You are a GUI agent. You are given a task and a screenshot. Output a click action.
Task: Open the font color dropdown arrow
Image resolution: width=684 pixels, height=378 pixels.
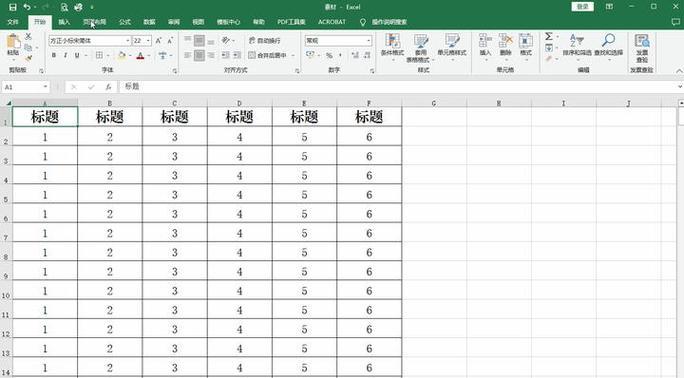pyautogui.click(x=149, y=55)
